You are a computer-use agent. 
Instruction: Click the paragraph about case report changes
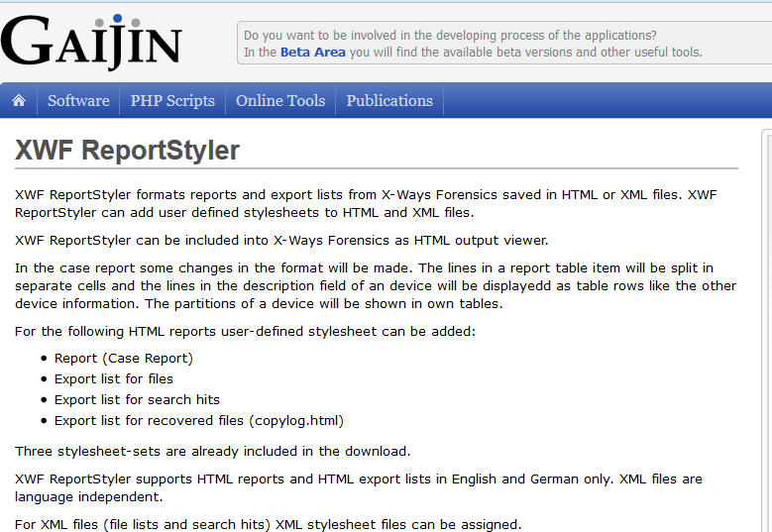click(376, 285)
